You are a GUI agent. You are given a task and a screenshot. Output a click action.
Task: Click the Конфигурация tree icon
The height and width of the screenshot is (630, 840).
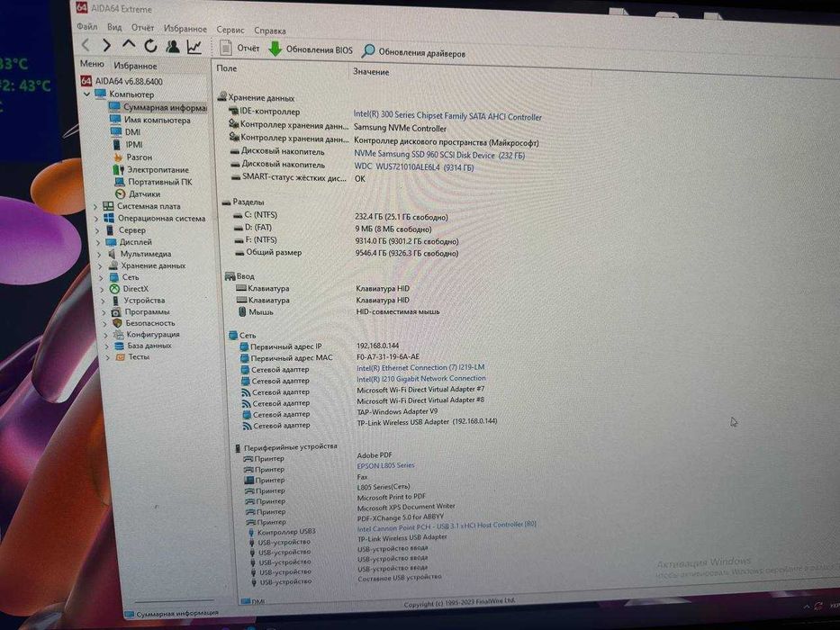pyautogui.click(x=118, y=334)
